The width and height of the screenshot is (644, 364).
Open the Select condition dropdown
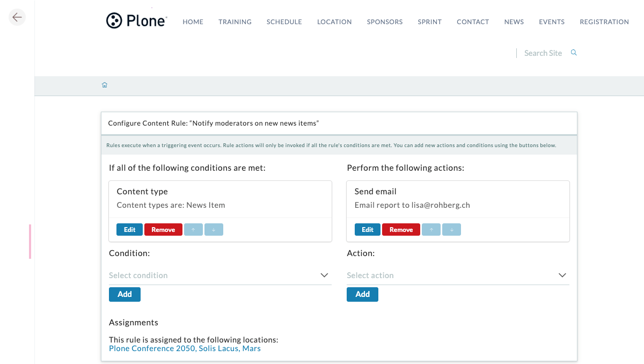coord(220,275)
